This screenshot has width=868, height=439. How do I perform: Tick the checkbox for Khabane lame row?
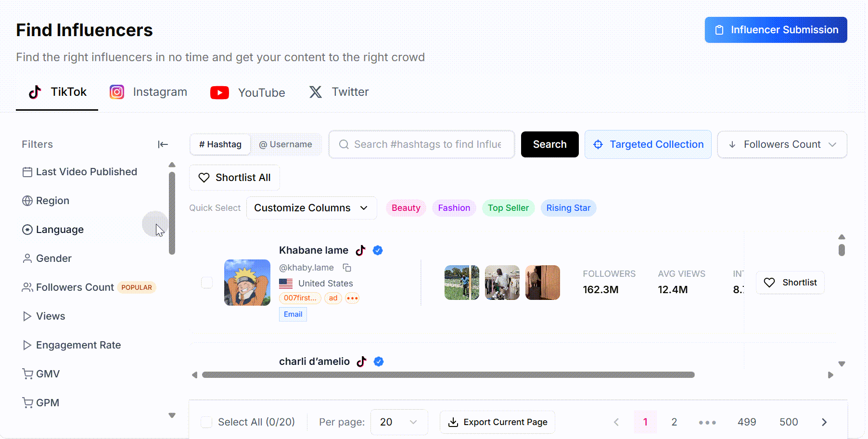207,283
